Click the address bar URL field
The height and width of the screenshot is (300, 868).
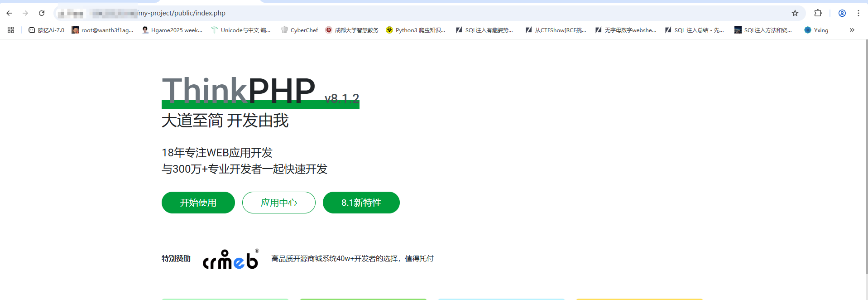408,13
